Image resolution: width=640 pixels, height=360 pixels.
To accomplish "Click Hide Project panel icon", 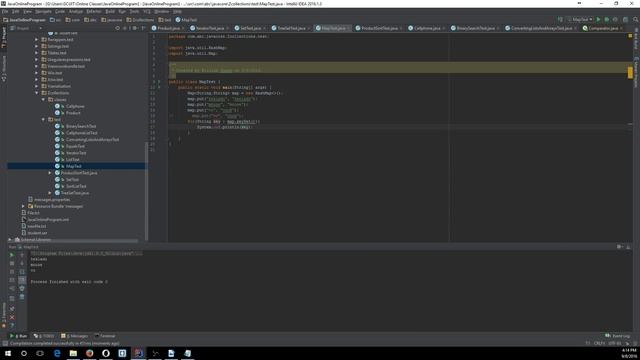I will point(143,28).
